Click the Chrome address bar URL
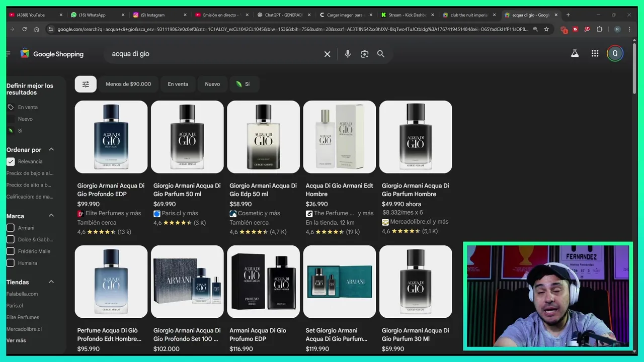Image resolution: width=644 pixels, height=362 pixels. 293,29
